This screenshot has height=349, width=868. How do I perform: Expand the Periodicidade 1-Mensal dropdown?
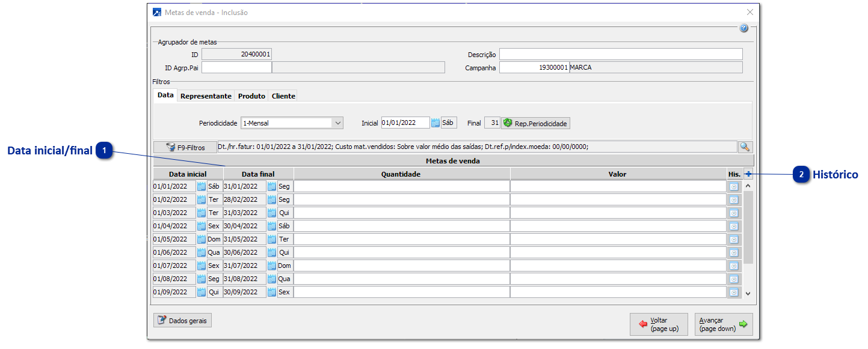[337, 123]
